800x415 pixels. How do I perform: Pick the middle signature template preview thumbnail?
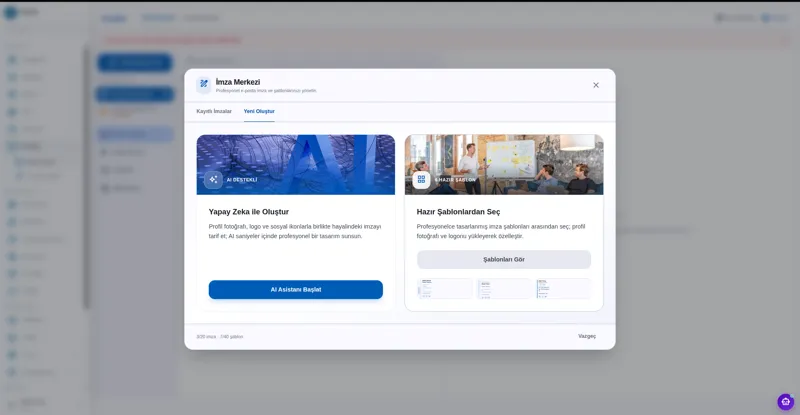[x=504, y=288]
